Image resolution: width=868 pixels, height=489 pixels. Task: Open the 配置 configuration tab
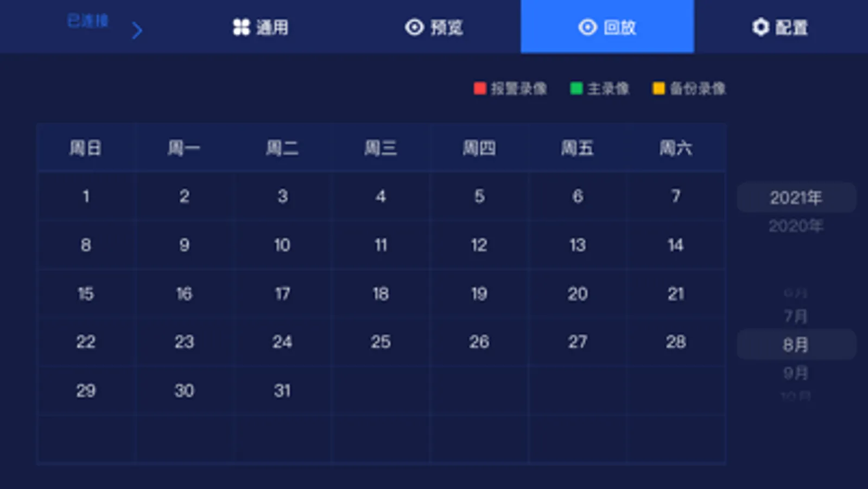pyautogui.click(x=781, y=27)
